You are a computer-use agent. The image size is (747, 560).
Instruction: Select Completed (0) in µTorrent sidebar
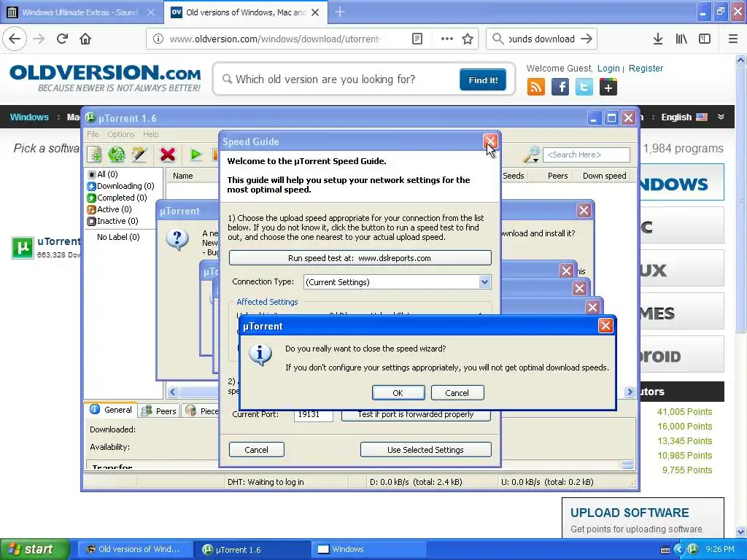click(117, 198)
